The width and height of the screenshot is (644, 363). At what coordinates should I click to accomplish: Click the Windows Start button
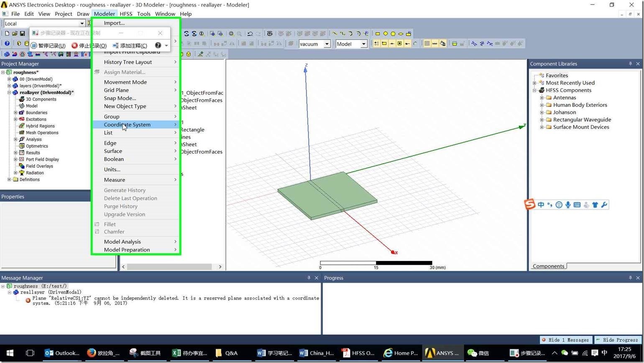pos(10,353)
